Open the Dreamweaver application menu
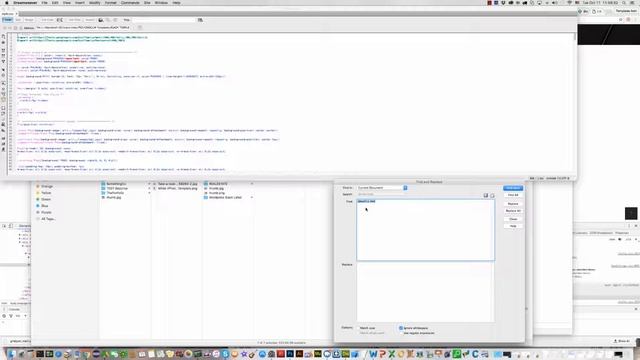640x360 pixels. [x=25, y=3]
